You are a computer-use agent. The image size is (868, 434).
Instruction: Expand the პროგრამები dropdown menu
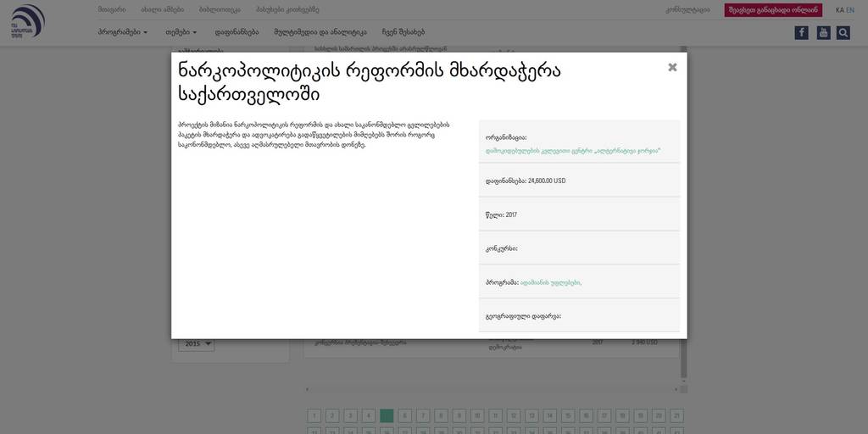(x=122, y=32)
